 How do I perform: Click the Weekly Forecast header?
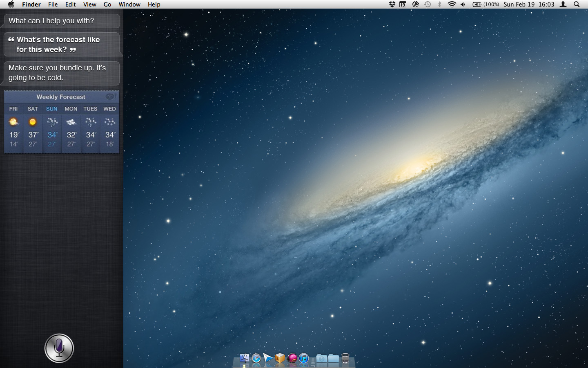61,97
